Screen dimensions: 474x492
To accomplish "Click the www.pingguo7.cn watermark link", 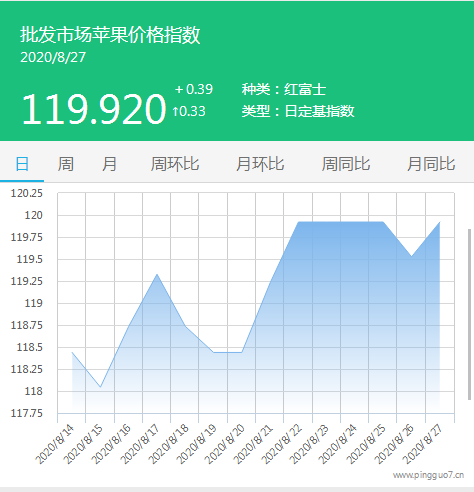I will tap(428, 475).
